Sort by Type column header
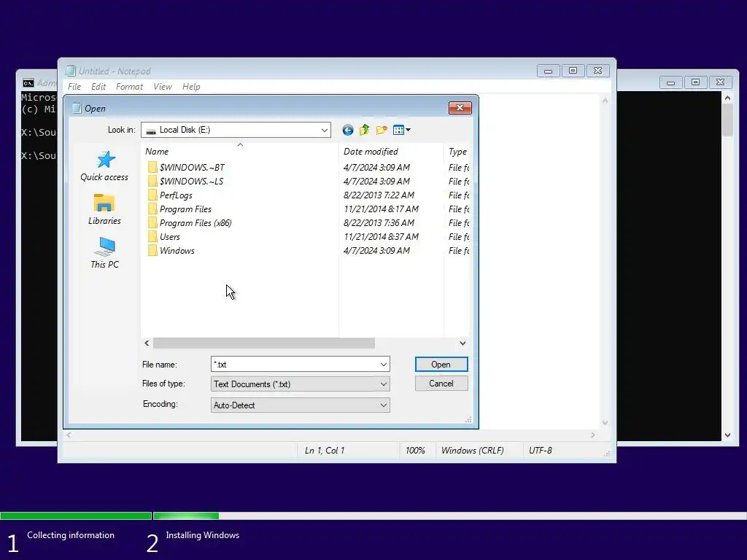This screenshot has height=560, width=747. pos(457,152)
